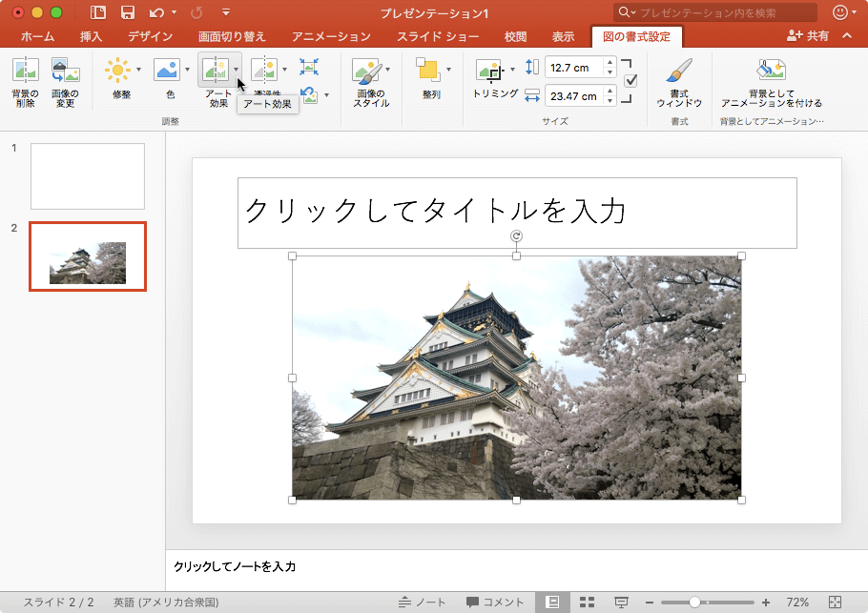Image resolution: width=868 pixels, height=613 pixels.
Task: Expand the 整列 (Arrange) dropdown
Action: [448, 70]
